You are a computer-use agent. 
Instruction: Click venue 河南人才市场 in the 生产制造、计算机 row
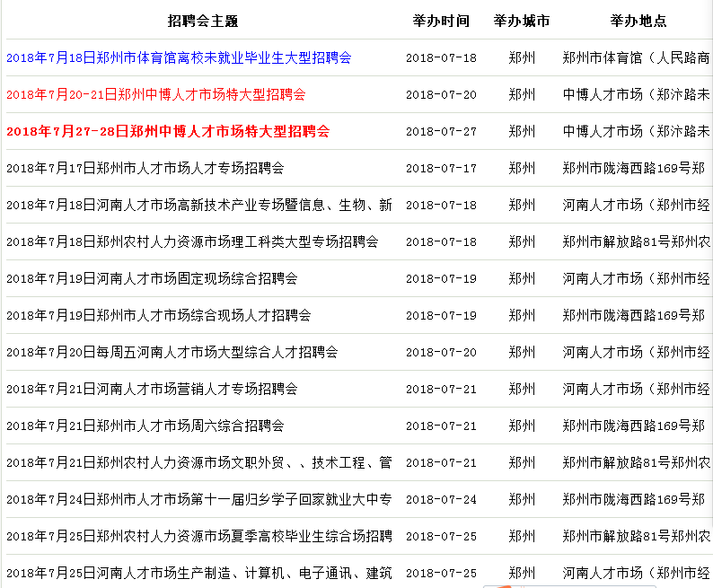[x=636, y=573]
